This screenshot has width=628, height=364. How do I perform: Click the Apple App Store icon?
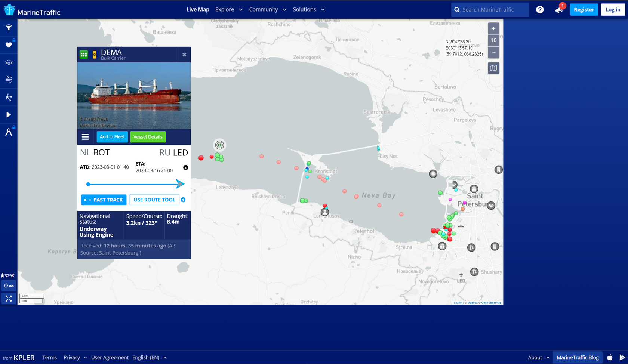coord(610,357)
